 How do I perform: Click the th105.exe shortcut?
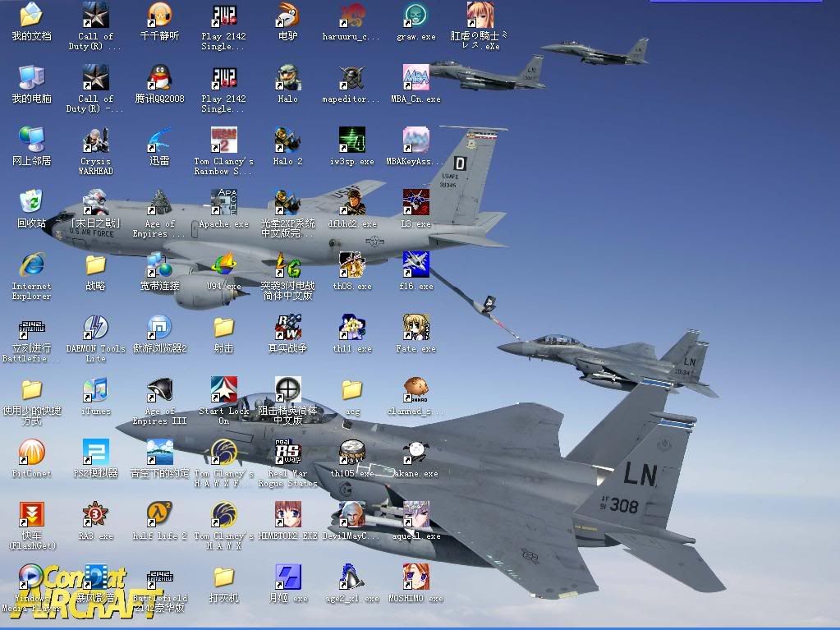(x=352, y=452)
